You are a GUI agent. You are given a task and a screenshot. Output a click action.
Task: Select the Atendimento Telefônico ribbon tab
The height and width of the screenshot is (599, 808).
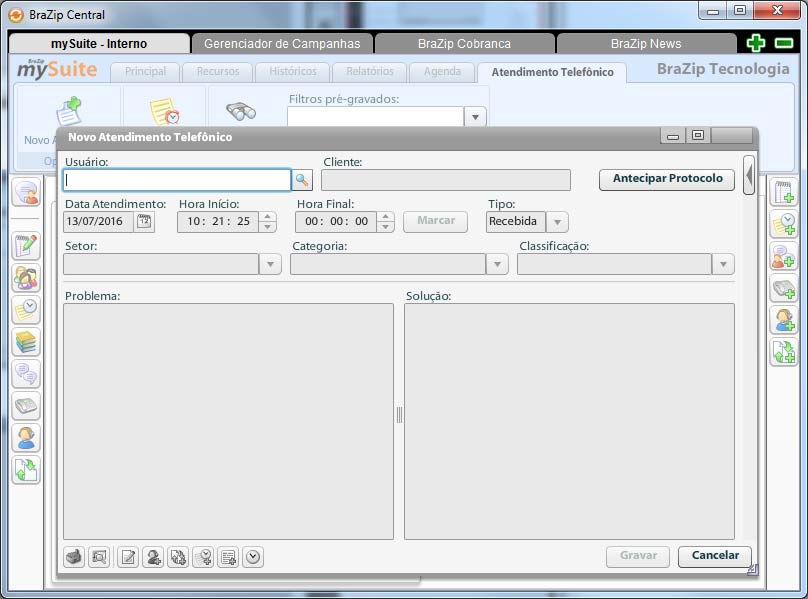[x=552, y=72]
